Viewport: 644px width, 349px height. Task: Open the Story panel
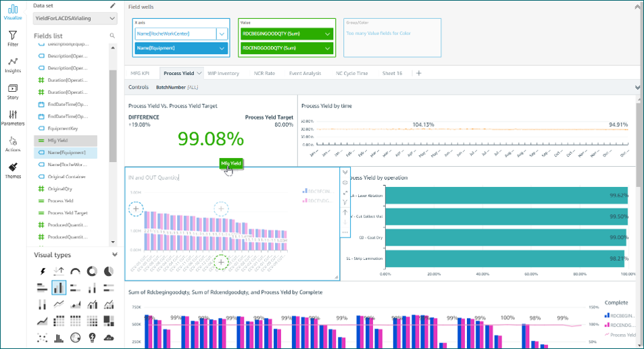point(13,92)
